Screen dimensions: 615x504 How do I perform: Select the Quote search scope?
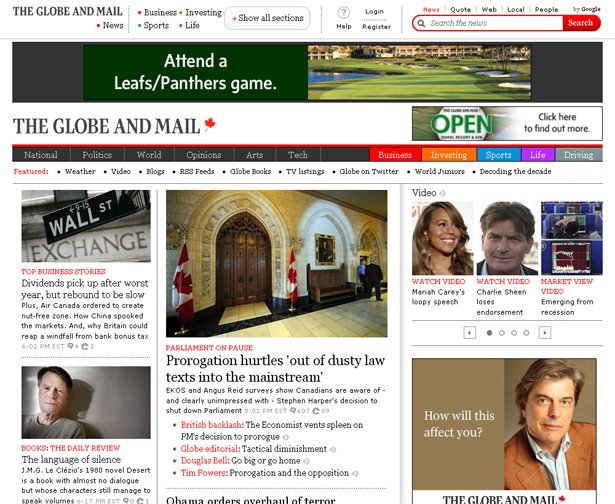point(460,9)
